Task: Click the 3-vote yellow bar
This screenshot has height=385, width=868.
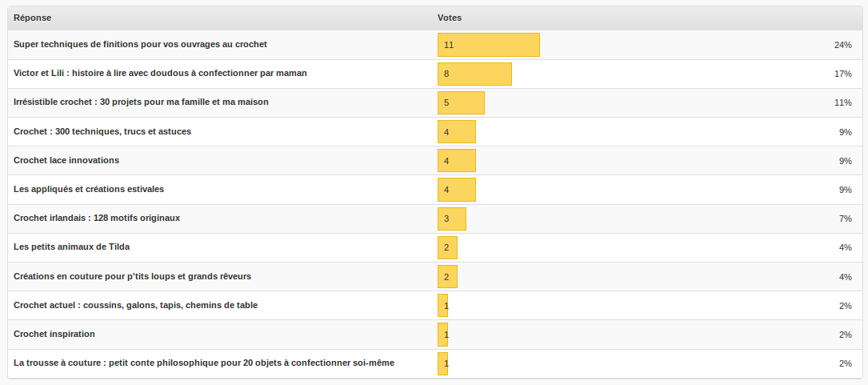Action: (451, 218)
